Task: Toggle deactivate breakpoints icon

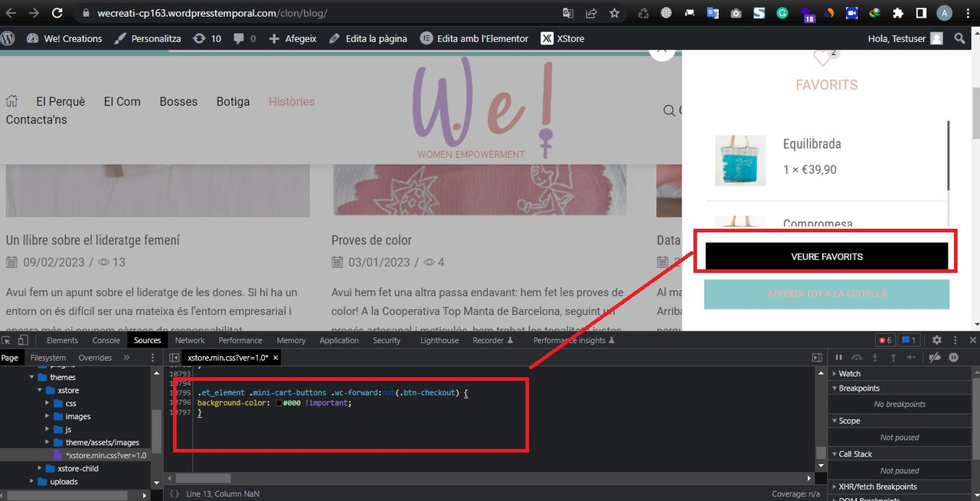Action: (934, 358)
